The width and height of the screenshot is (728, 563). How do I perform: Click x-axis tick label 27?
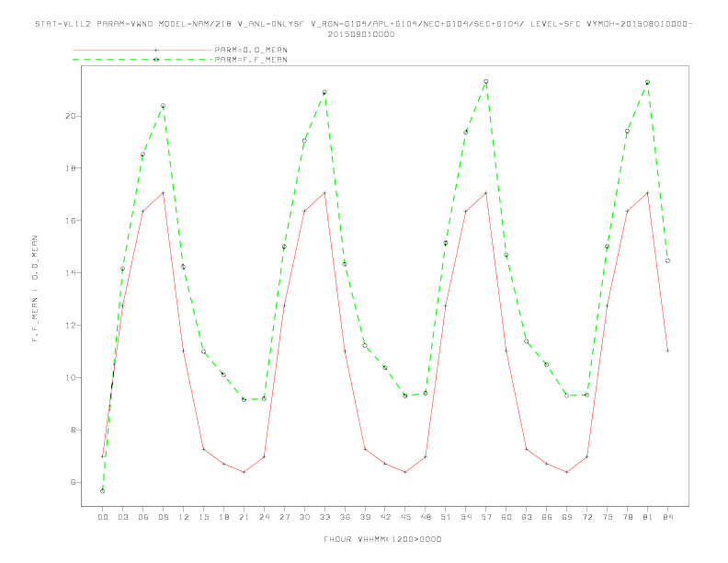pos(284,517)
